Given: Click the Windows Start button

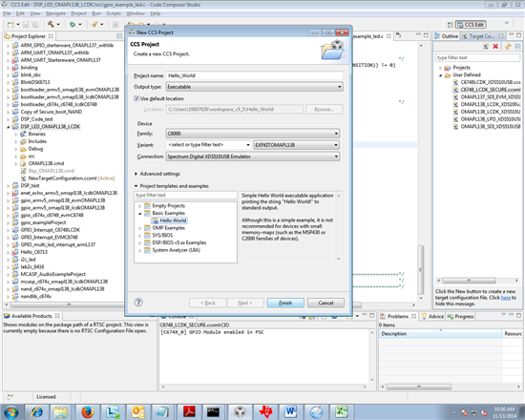Looking at the screenshot, I should click(10, 412).
